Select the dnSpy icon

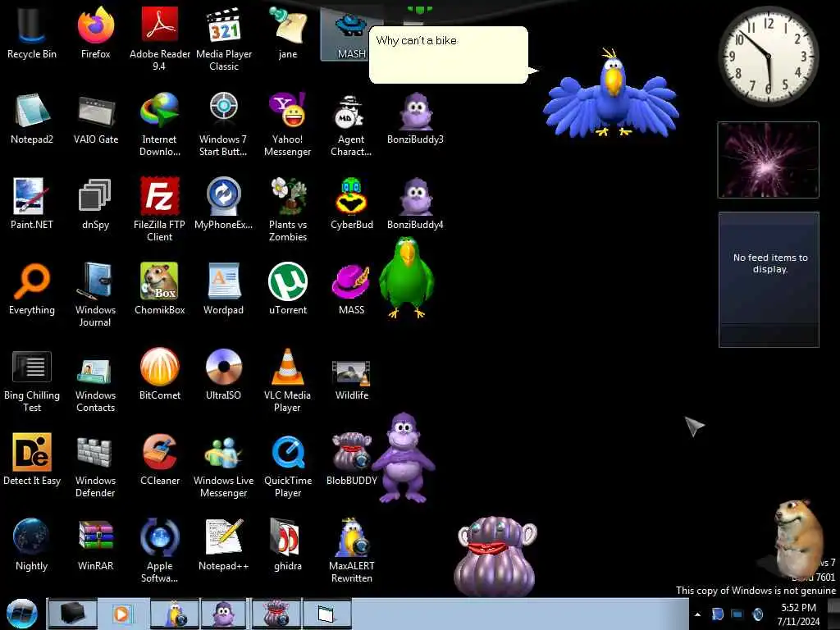(95, 203)
